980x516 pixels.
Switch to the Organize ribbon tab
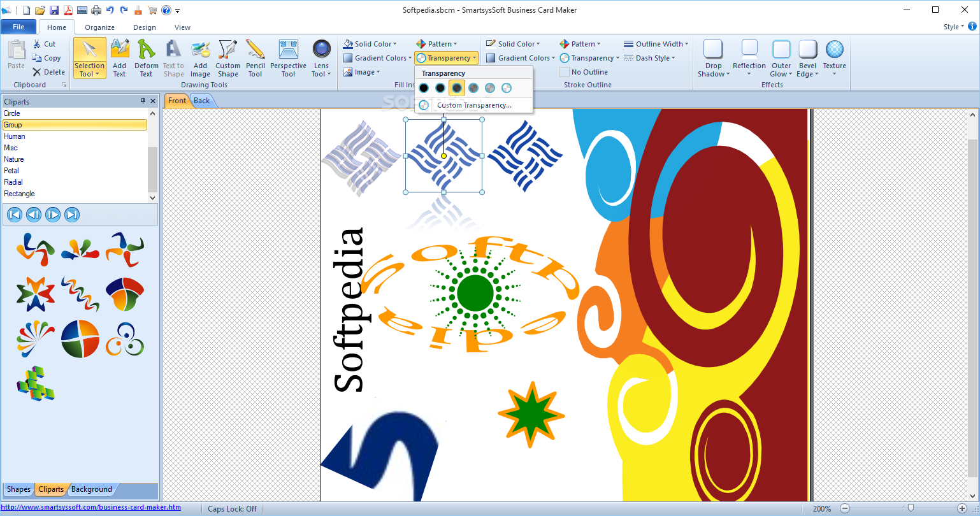pos(100,27)
